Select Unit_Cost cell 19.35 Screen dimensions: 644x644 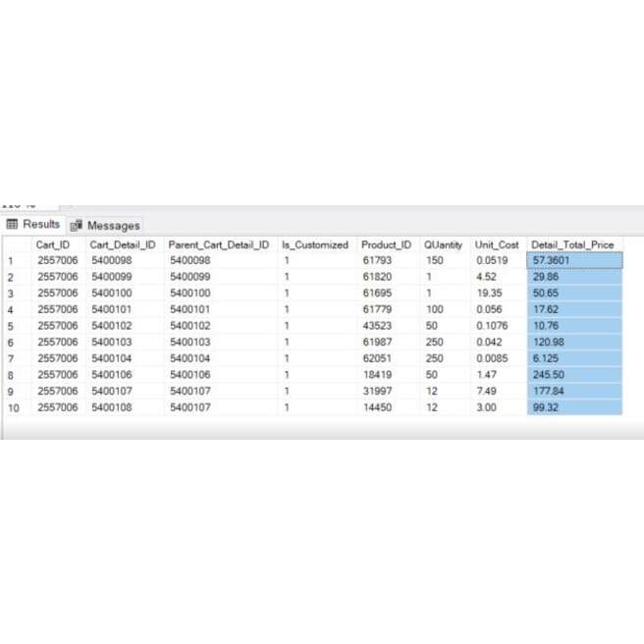click(489, 294)
